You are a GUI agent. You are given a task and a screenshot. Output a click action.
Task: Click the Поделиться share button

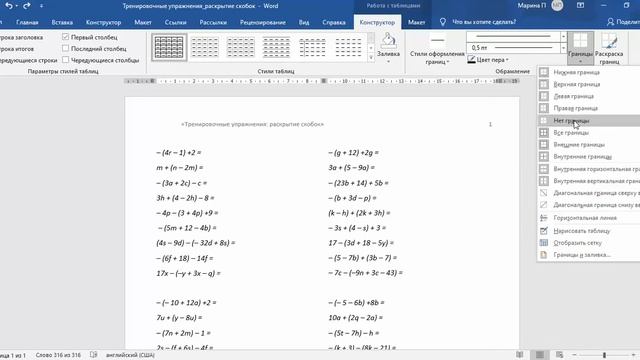click(623, 22)
